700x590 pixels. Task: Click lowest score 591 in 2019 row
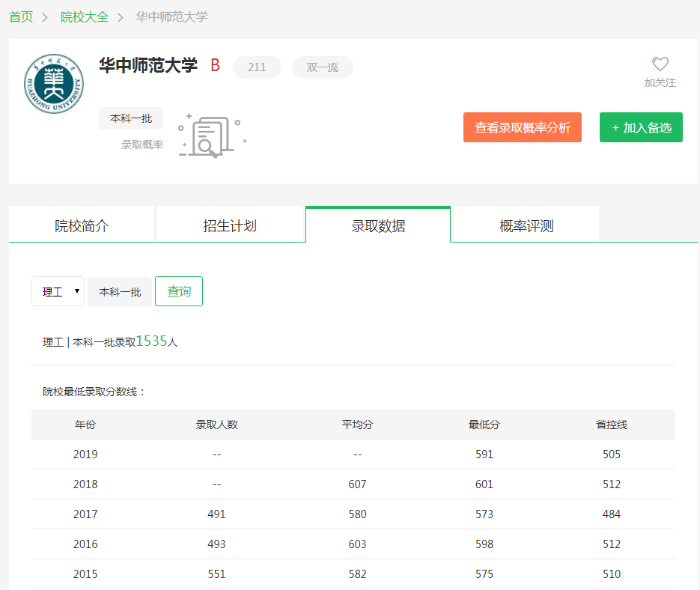[484, 454]
